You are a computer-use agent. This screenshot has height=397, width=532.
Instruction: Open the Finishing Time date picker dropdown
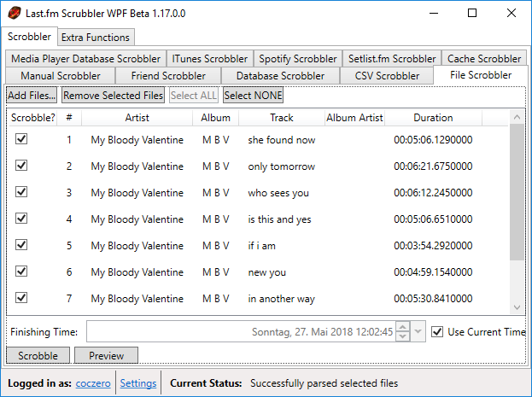pyautogui.click(x=418, y=331)
